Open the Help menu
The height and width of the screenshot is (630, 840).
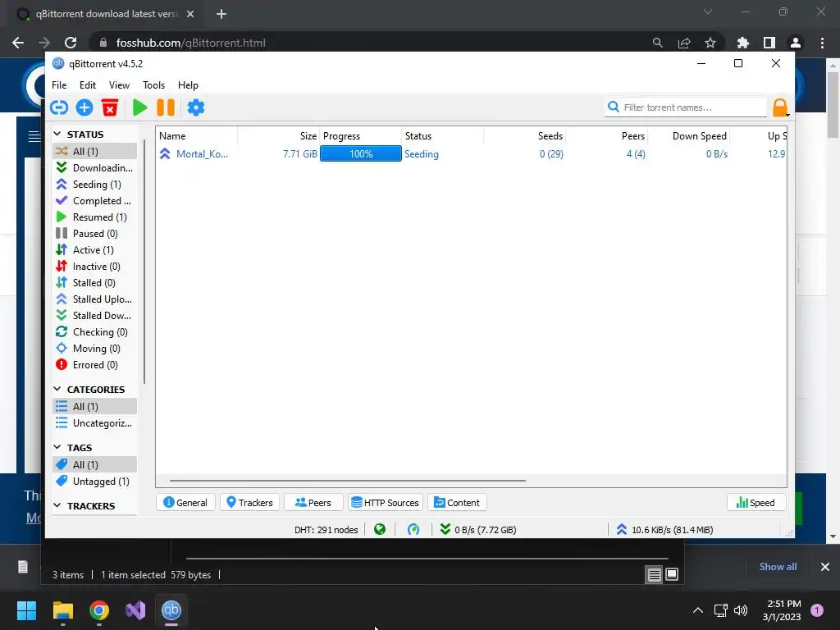coord(188,85)
